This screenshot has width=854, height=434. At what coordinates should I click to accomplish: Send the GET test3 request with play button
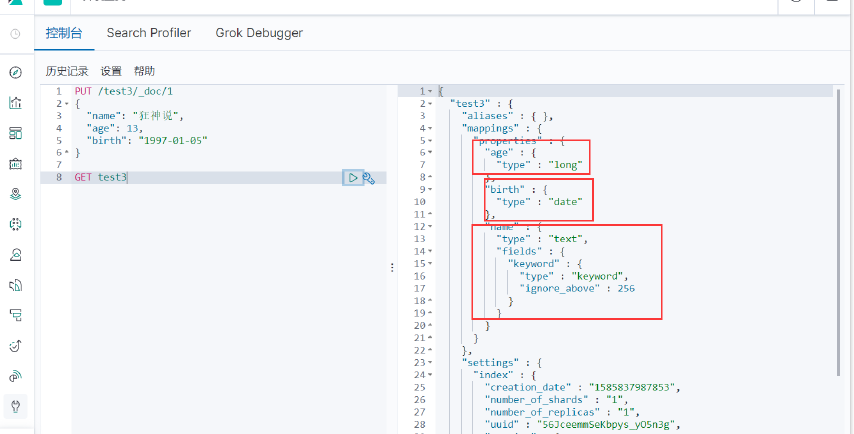352,178
